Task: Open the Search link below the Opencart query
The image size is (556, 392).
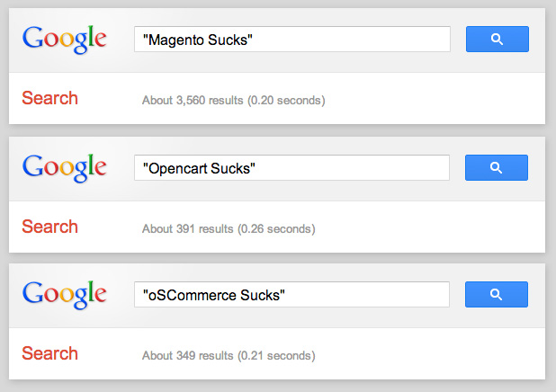Action: [49, 227]
